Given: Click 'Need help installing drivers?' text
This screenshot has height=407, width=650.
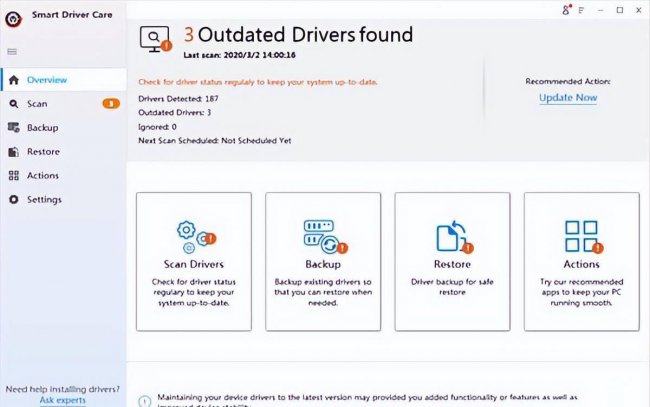Looking at the screenshot, I should (x=63, y=389).
